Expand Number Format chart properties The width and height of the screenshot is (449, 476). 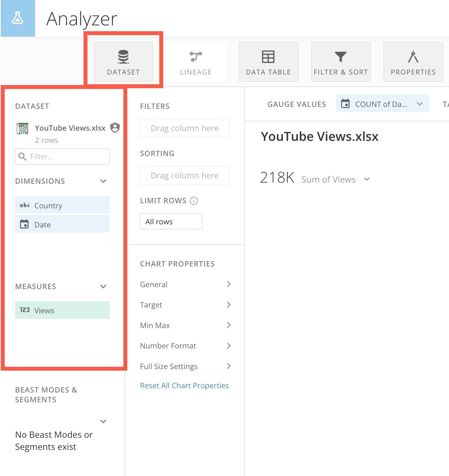(185, 346)
